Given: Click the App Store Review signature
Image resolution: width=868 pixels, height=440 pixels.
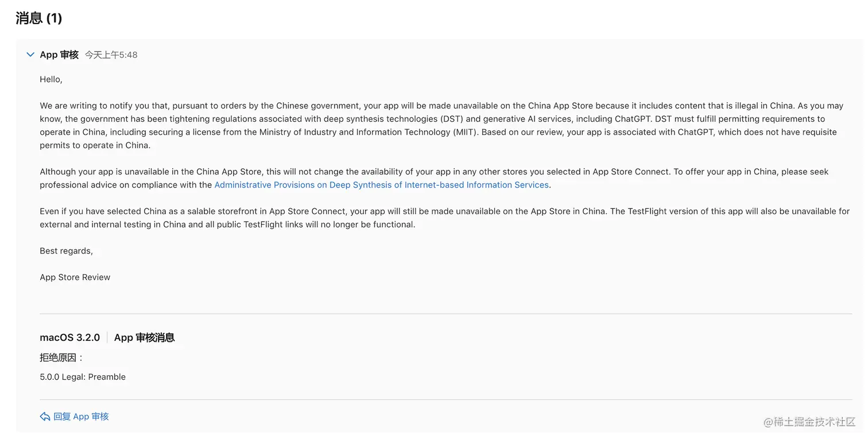Looking at the screenshot, I should [x=75, y=277].
